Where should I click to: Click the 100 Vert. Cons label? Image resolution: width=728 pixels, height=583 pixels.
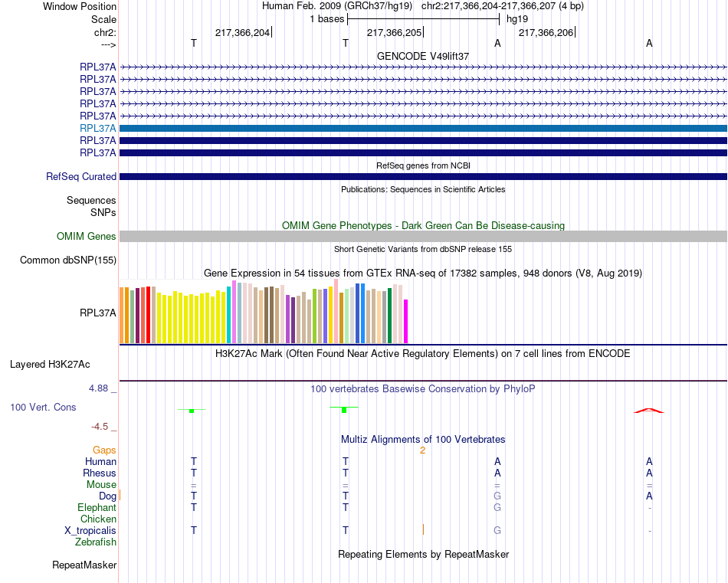[x=43, y=407]
